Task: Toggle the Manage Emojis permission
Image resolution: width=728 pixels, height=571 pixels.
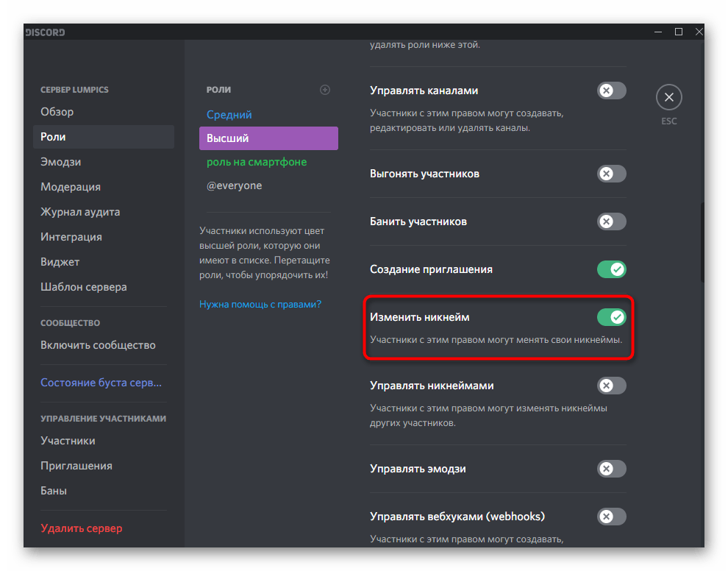Action: (611, 469)
